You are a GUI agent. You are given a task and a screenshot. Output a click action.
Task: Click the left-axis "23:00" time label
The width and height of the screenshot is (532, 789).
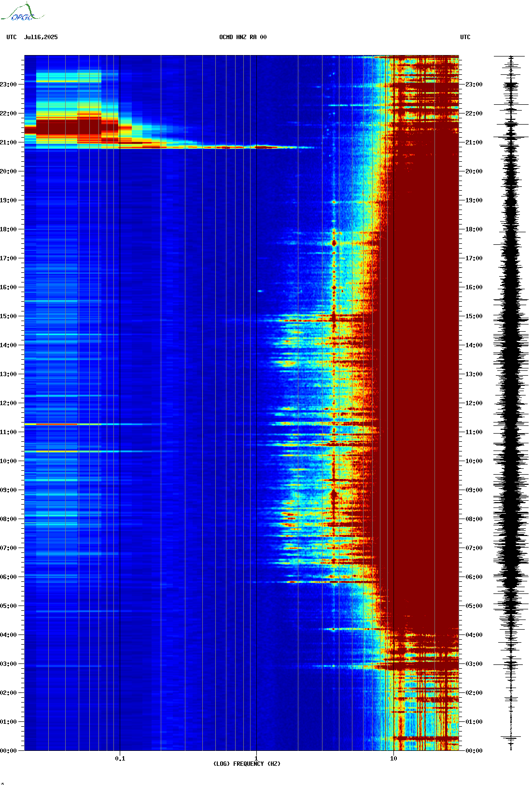coord(8,85)
